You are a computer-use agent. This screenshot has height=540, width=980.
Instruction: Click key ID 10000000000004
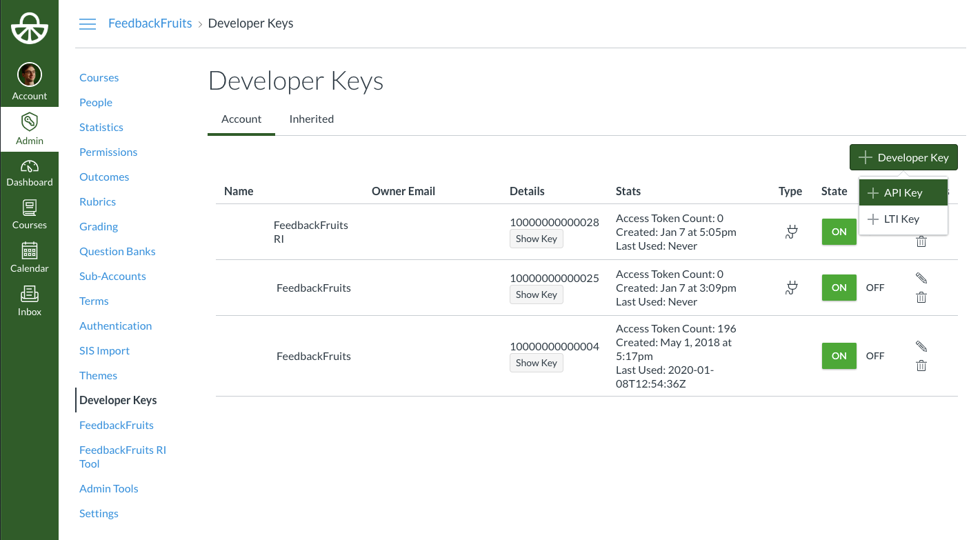point(554,346)
